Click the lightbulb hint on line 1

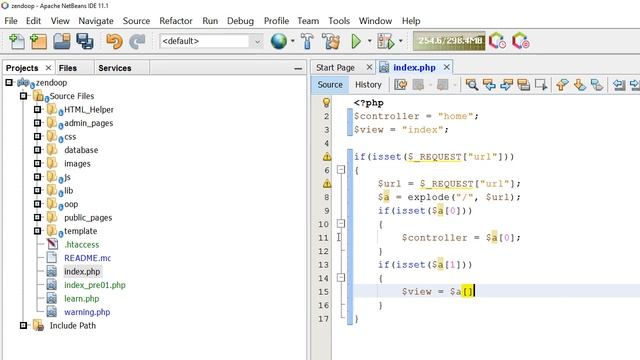tap(326, 102)
